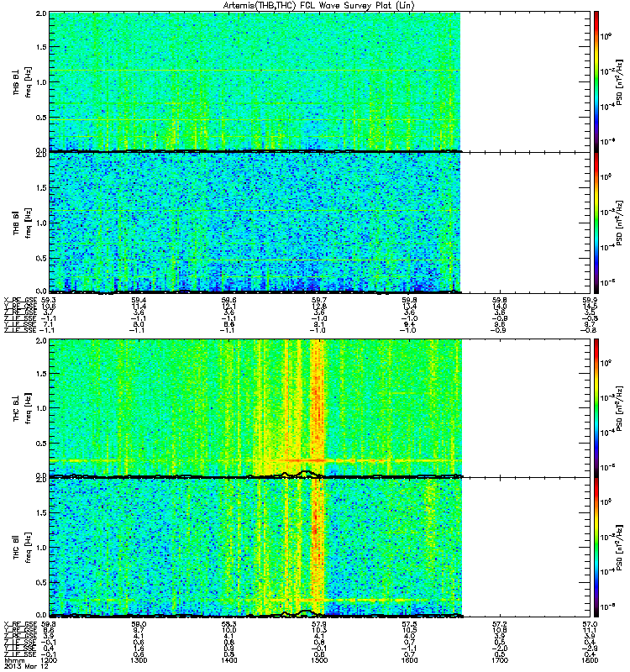Click the THC 'X_RE_GSE' row label under the lower panels

20,624
